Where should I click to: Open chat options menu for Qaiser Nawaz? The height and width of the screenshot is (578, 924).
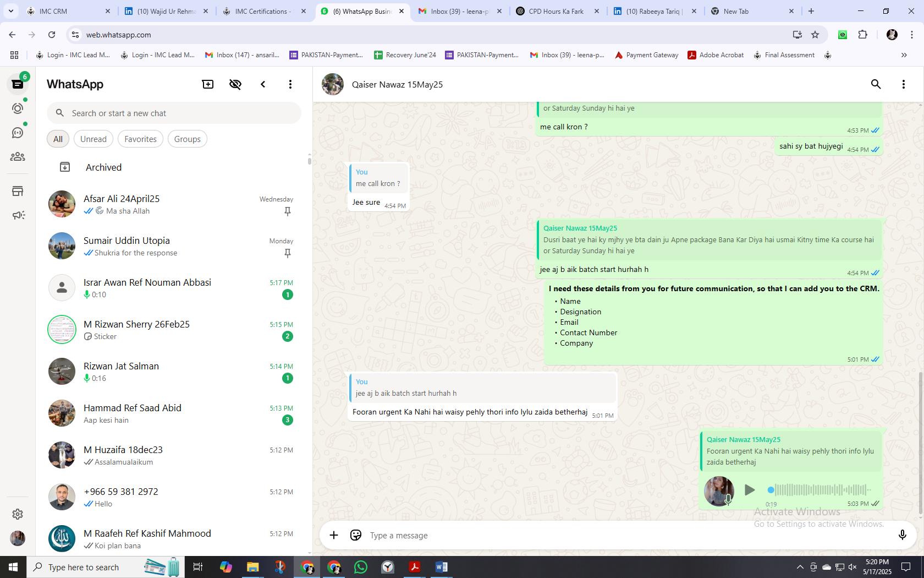[904, 84]
